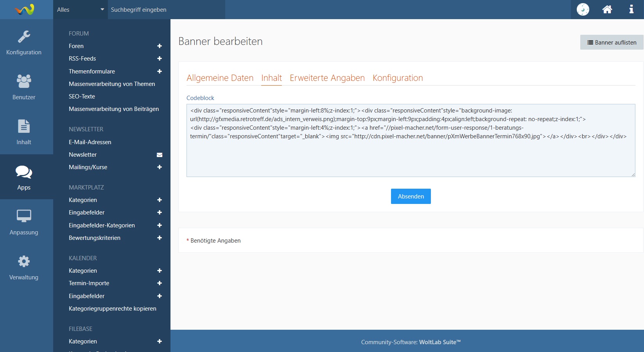Image resolution: width=644 pixels, height=352 pixels.
Task: Click the envelope icon next to Newsletter
Action: 160,155
